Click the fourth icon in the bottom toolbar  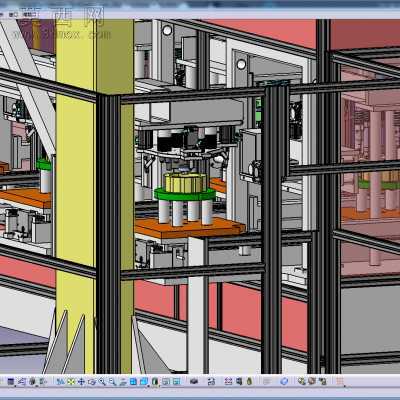43,381
